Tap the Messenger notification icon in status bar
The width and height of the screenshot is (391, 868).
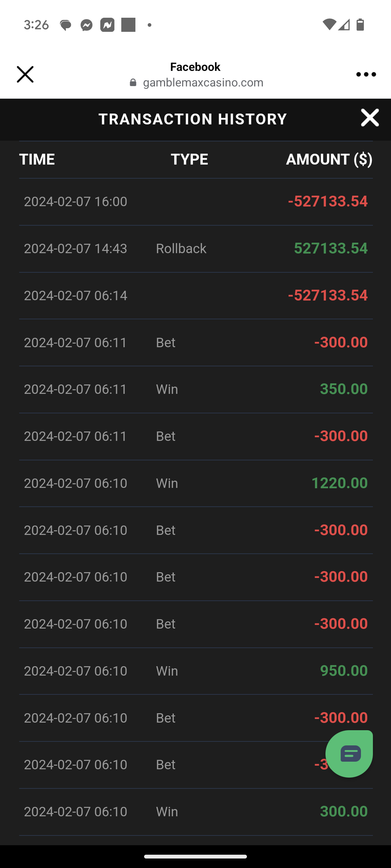(x=87, y=25)
